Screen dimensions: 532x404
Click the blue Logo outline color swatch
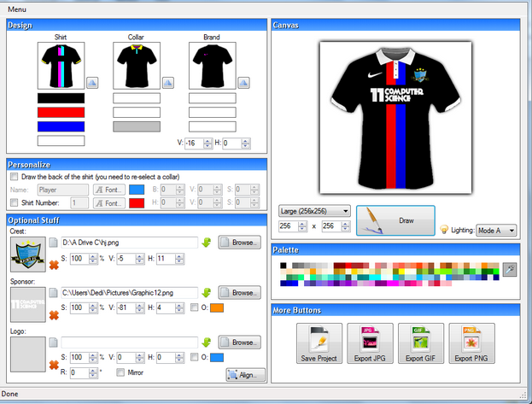click(x=217, y=358)
